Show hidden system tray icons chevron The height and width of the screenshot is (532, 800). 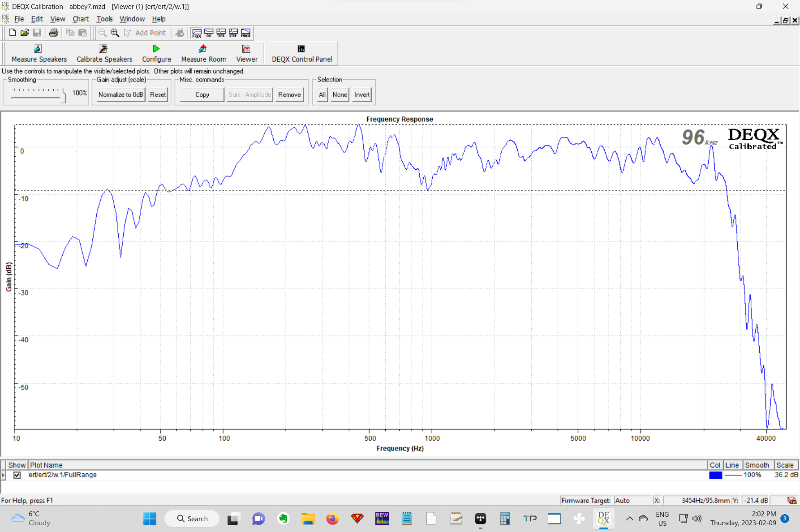pos(629,519)
